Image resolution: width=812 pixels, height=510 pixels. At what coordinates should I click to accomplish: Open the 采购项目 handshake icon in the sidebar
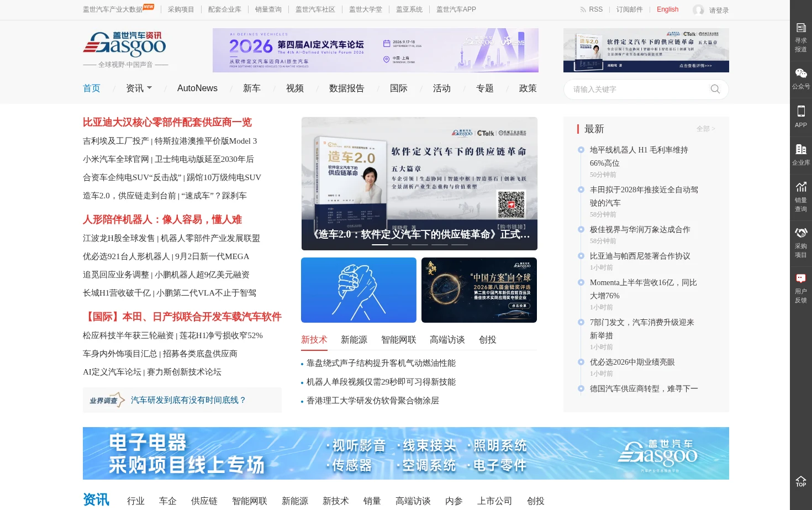[801, 233]
